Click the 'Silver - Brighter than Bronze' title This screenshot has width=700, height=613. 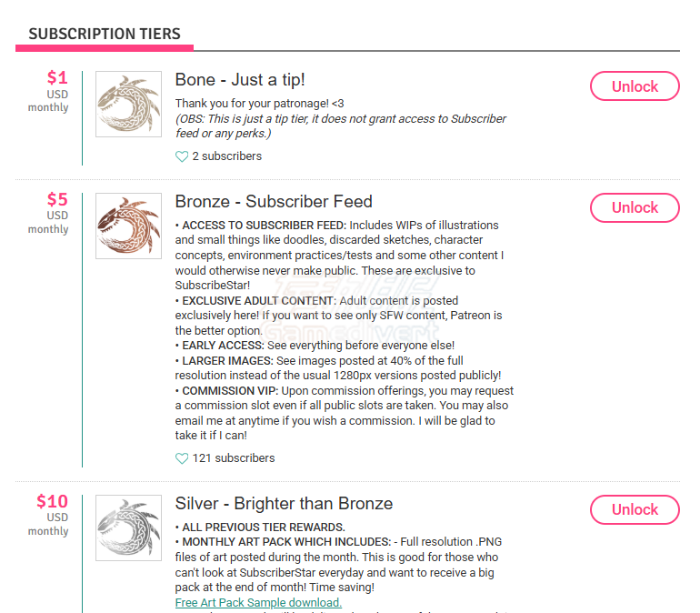284,503
